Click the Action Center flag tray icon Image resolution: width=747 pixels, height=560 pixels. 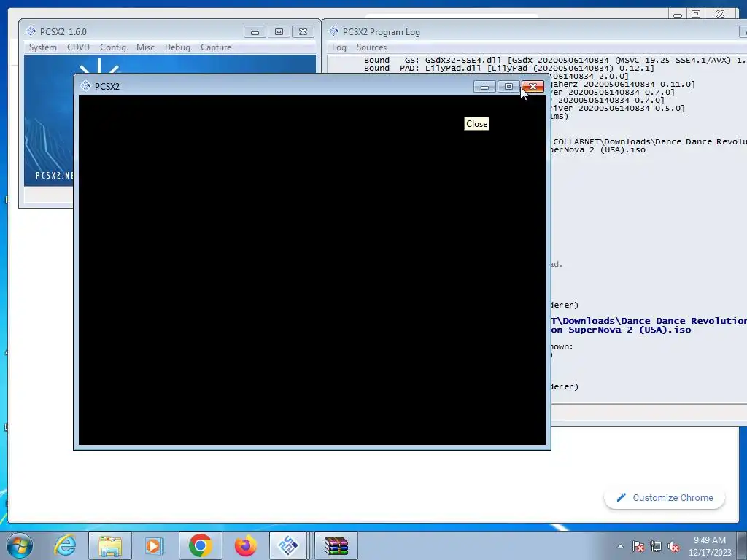pyautogui.click(x=638, y=546)
